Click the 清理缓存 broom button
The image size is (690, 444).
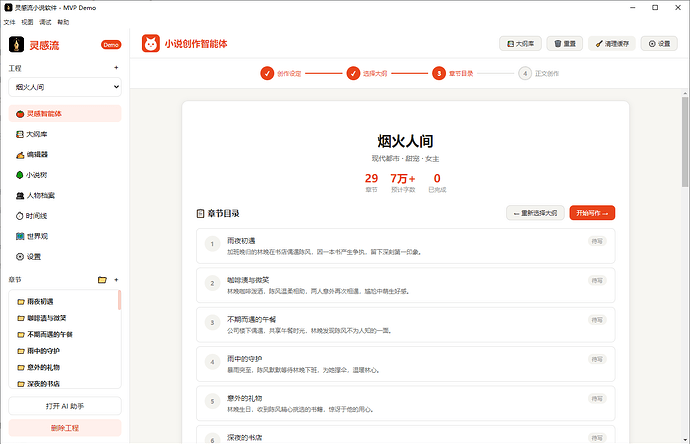(x=612, y=44)
